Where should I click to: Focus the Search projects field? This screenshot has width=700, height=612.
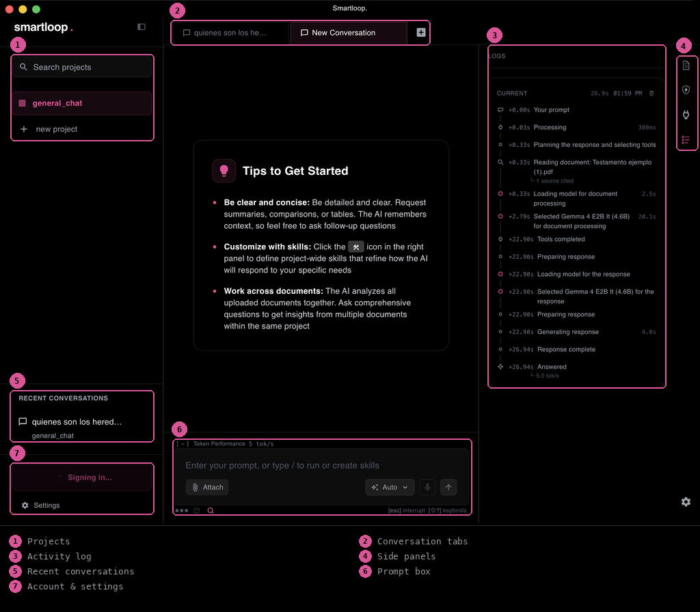[x=82, y=67]
